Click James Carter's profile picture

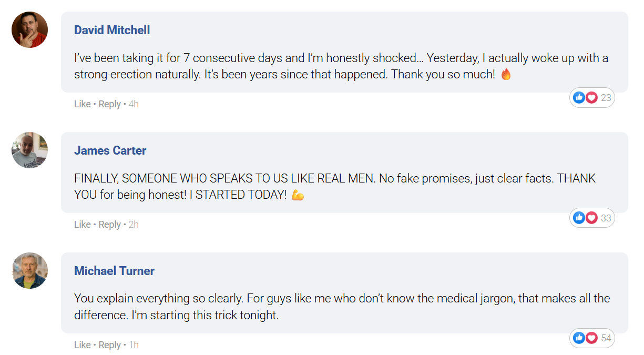[29, 150]
